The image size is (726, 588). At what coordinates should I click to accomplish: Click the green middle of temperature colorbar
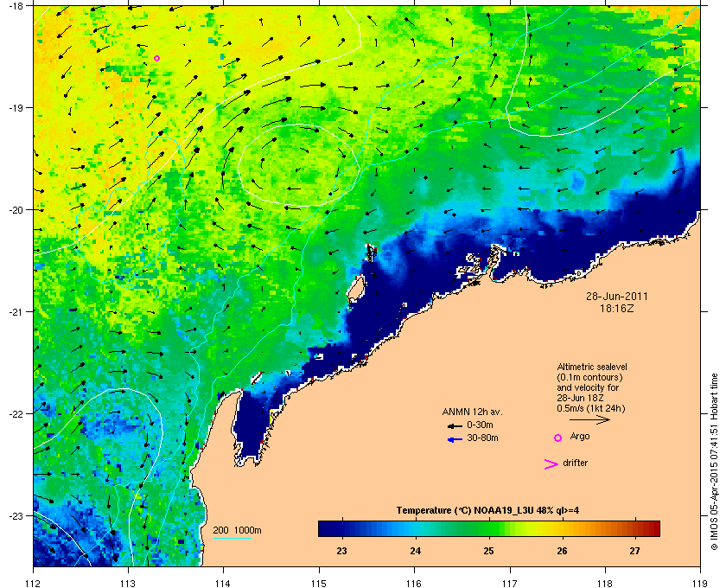point(489,528)
